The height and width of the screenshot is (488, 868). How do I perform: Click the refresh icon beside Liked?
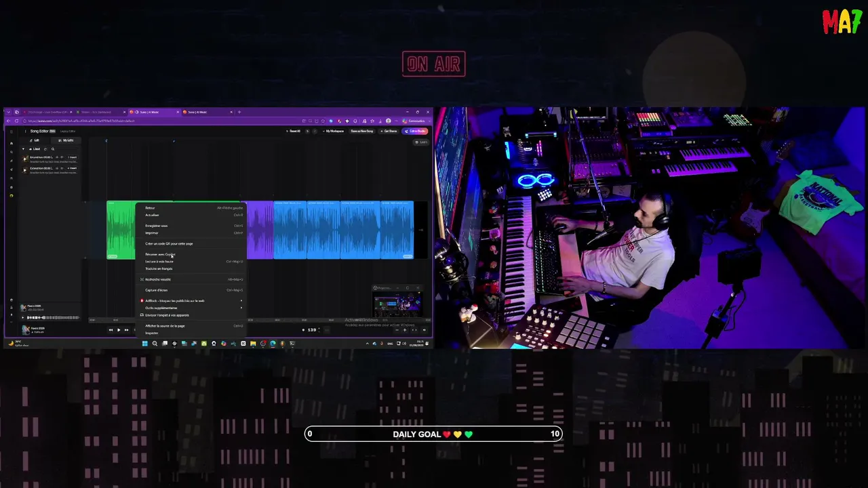pos(45,149)
